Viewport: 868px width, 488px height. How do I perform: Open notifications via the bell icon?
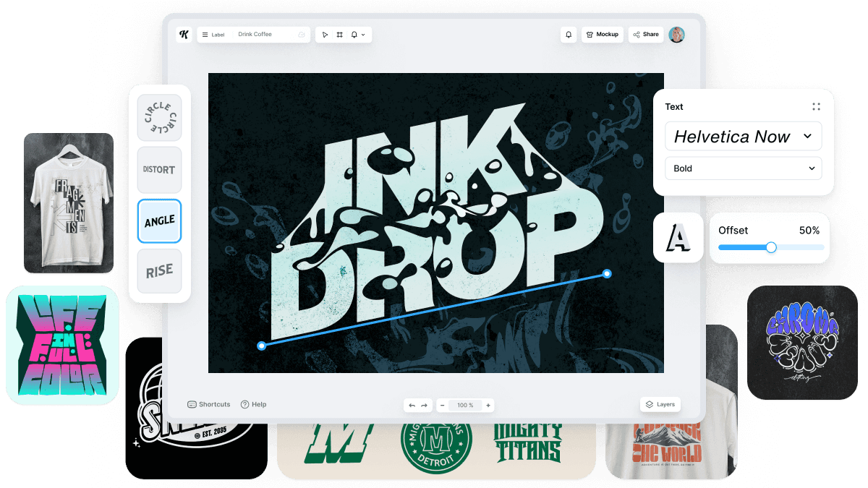pyautogui.click(x=569, y=35)
